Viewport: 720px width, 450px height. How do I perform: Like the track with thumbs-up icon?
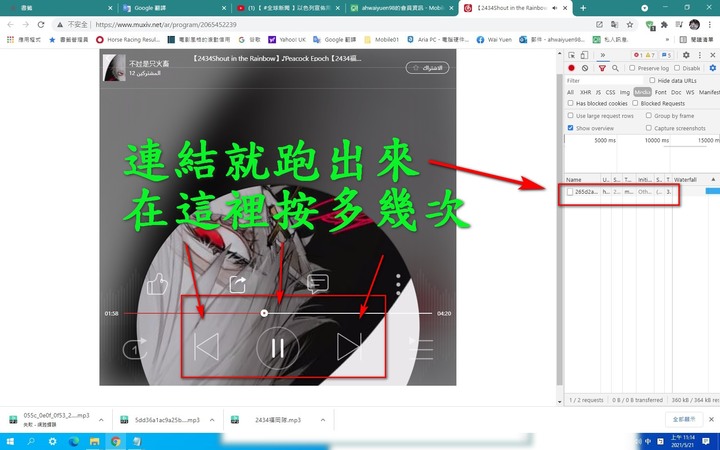click(158, 284)
